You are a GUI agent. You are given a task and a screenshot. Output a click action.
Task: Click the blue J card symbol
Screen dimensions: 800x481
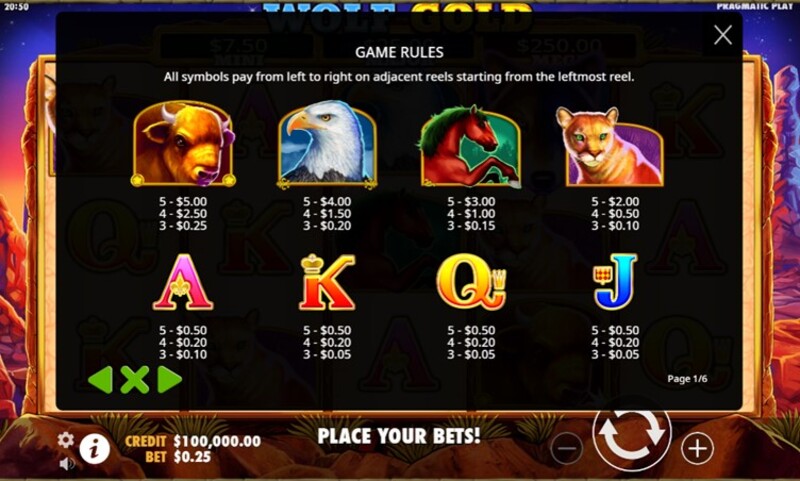pyautogui.click(x=615, y=282)
